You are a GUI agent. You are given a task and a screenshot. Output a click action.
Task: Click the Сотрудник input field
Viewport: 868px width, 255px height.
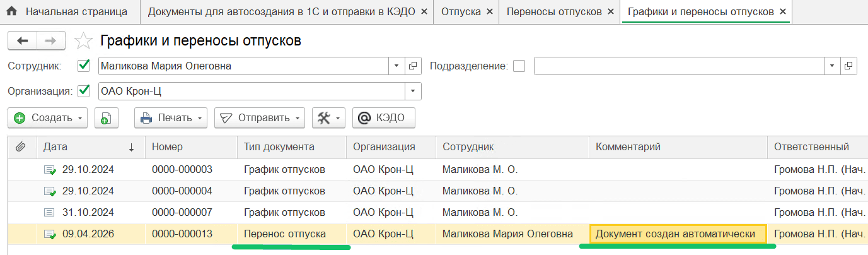tap(244, 66)
